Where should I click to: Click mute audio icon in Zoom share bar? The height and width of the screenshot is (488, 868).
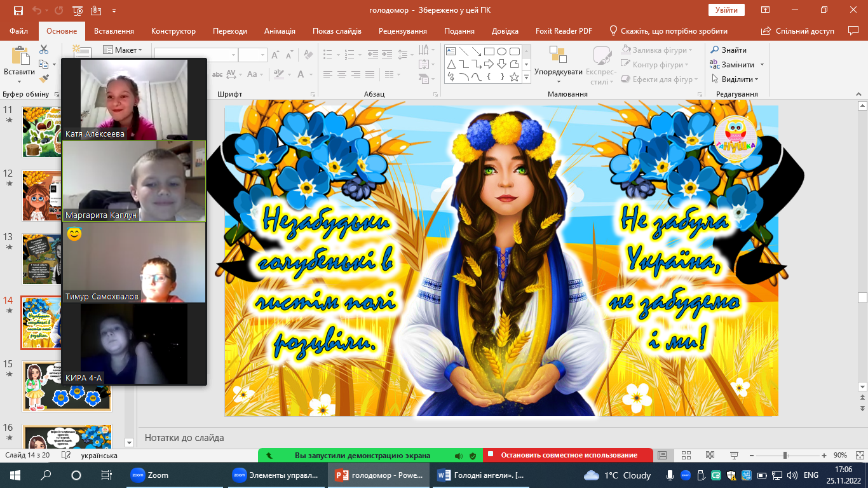[459, 456]
